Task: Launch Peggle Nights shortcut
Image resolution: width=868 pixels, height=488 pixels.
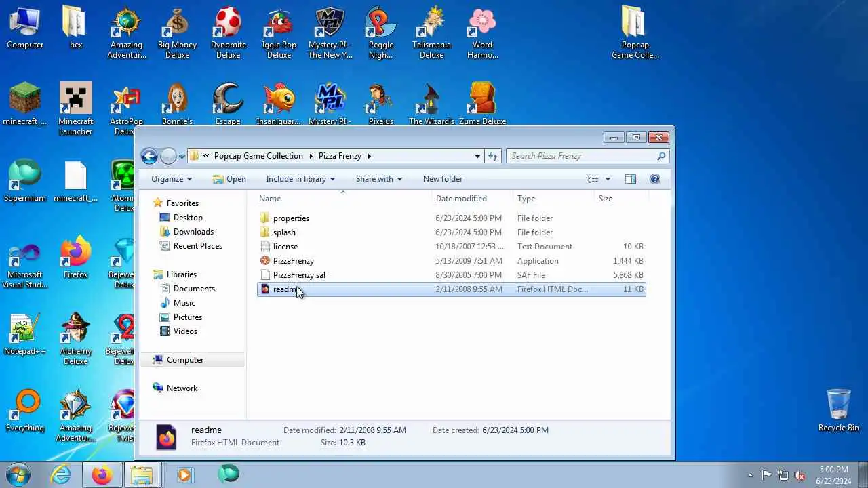Action: (380, 32)
